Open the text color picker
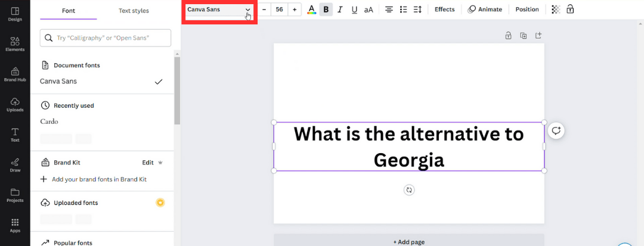 (311, 10)
